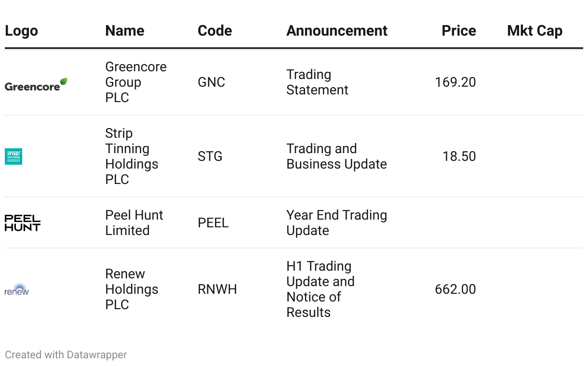Screen dimensions: 588x366
Task: Click the GNC ticker code
Action: 211,82
